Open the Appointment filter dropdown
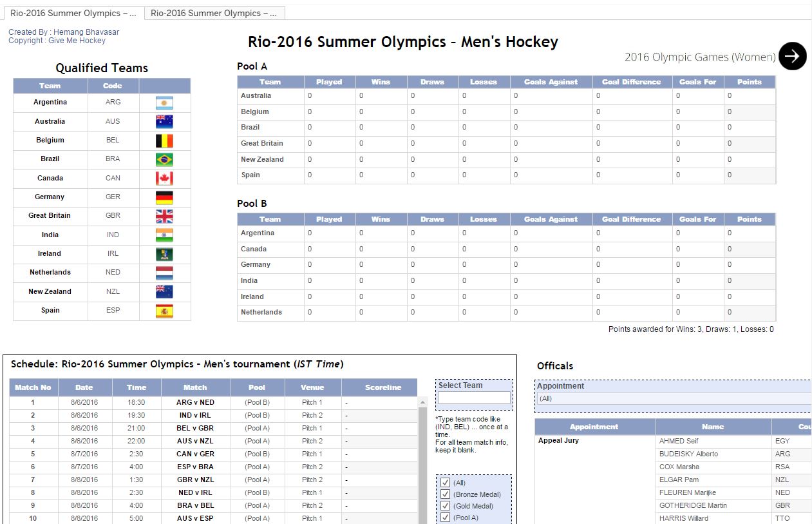This screenshot has height=524, width=812. pos(673,399)
